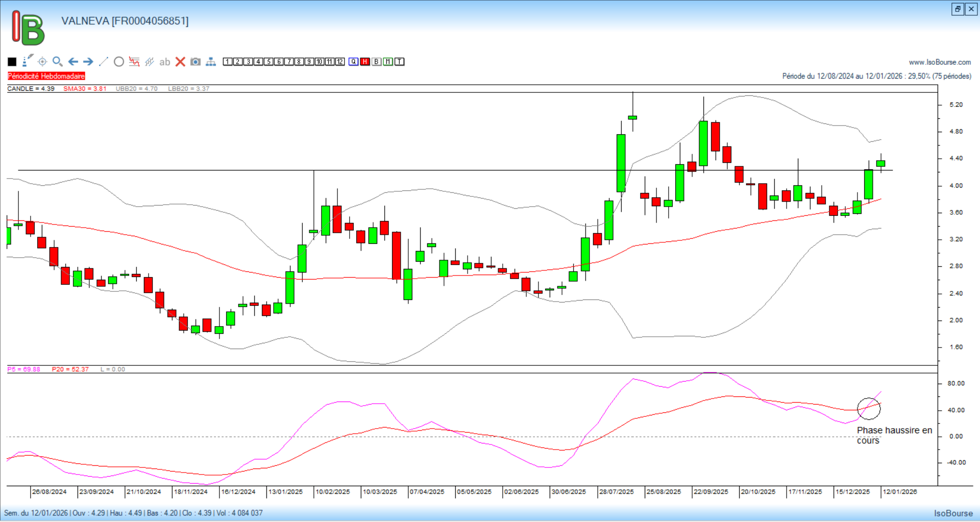The width and height of the screenshot is (980, 522).
Task: Toggle the Q periodicity button
Action: 353,62
